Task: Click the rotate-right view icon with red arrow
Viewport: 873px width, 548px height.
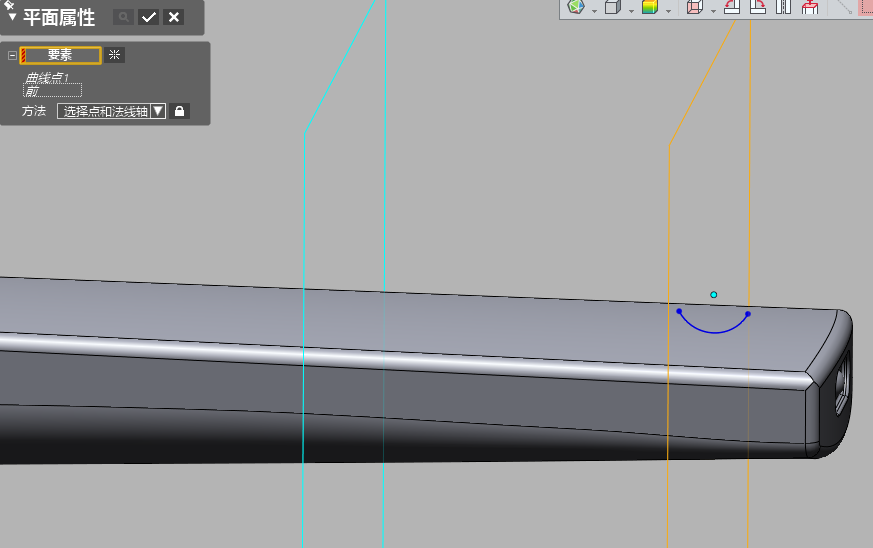Action: coord(757,7)
